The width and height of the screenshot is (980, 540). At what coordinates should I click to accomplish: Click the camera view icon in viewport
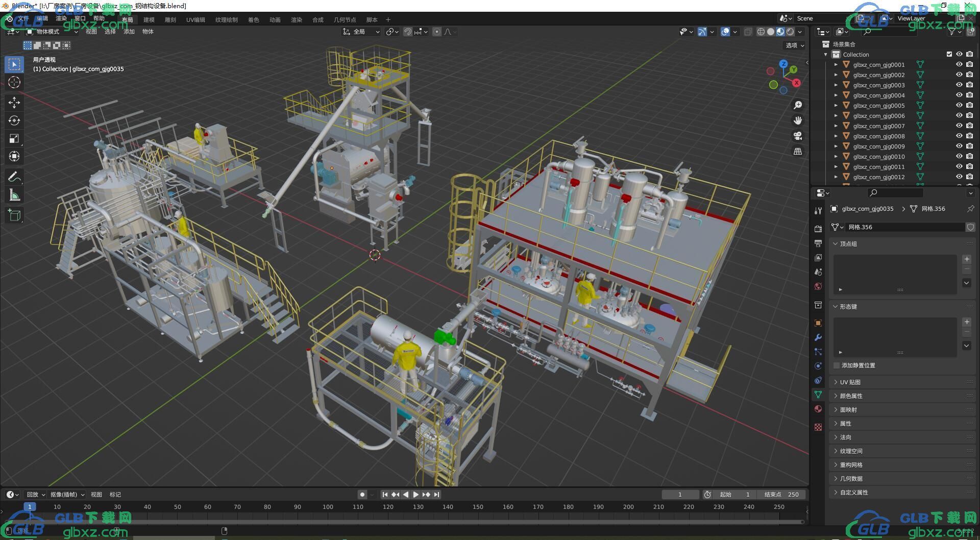797,136
